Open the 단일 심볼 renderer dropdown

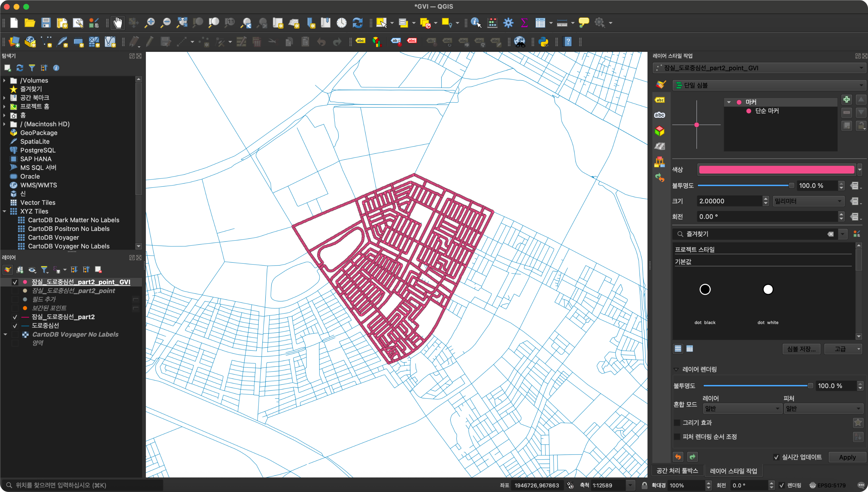(769, 85)
